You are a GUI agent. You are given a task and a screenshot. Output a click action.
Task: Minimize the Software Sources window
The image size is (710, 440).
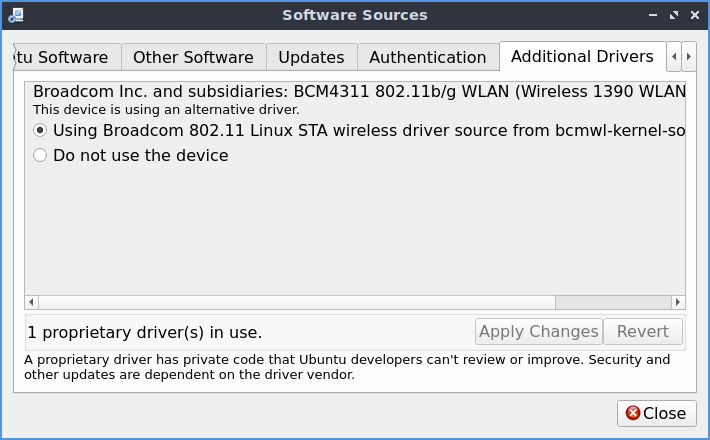point(652,15)
